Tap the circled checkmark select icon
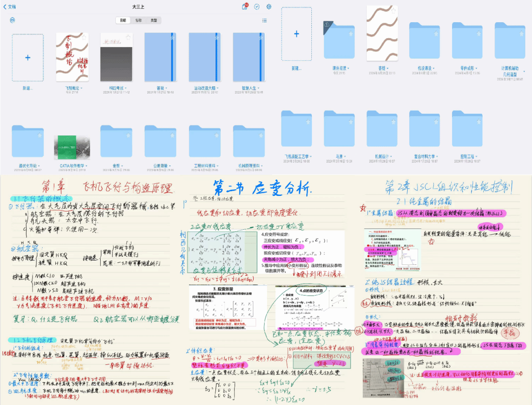Image resolution: width=532 pixels, height=405 pixels. pos(257,7)
